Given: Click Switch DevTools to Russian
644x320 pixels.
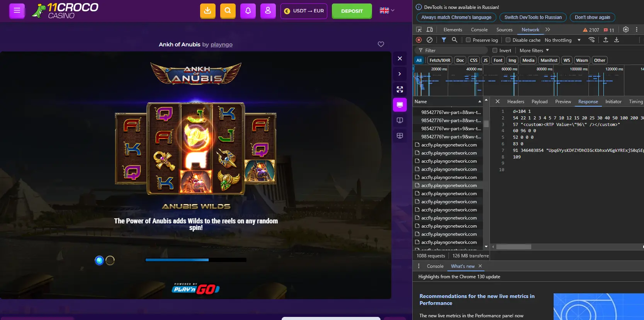Looking at the screenshot, I should pos(533,17).
